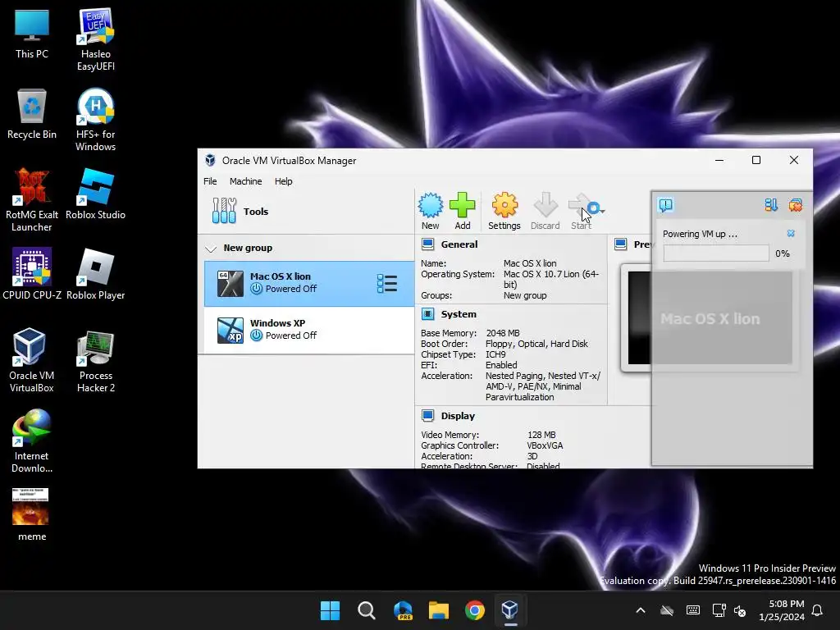Open This PC desktop icon

tap(32, 33)
